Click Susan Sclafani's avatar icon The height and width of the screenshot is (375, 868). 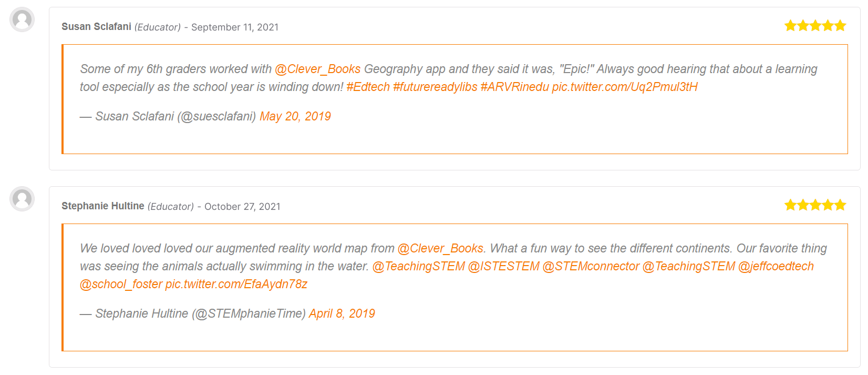click(22, 19)
